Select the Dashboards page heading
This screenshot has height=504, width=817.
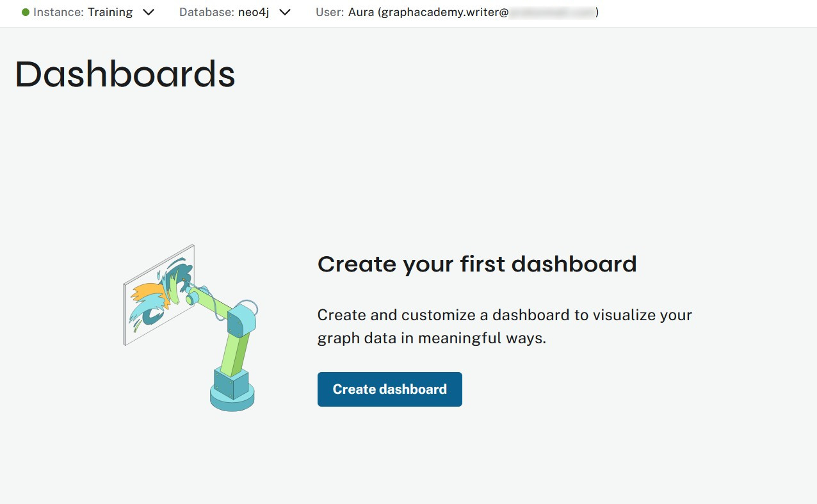click(125, 74)
